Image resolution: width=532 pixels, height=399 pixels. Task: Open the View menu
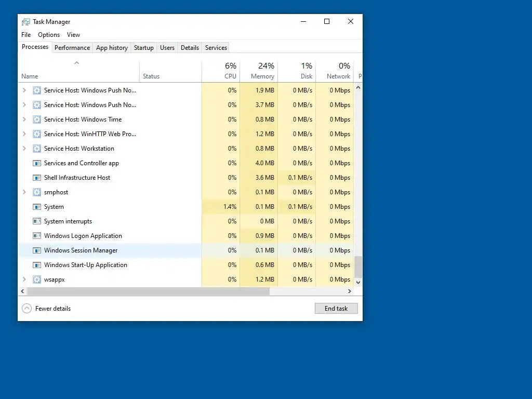(73, 35)
